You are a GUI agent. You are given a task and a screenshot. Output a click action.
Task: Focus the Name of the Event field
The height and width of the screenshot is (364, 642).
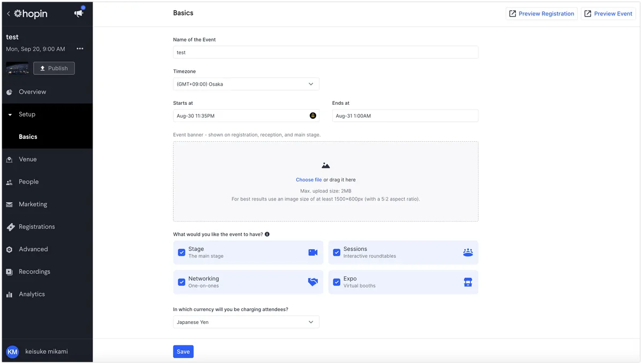(x=325, y=52)
